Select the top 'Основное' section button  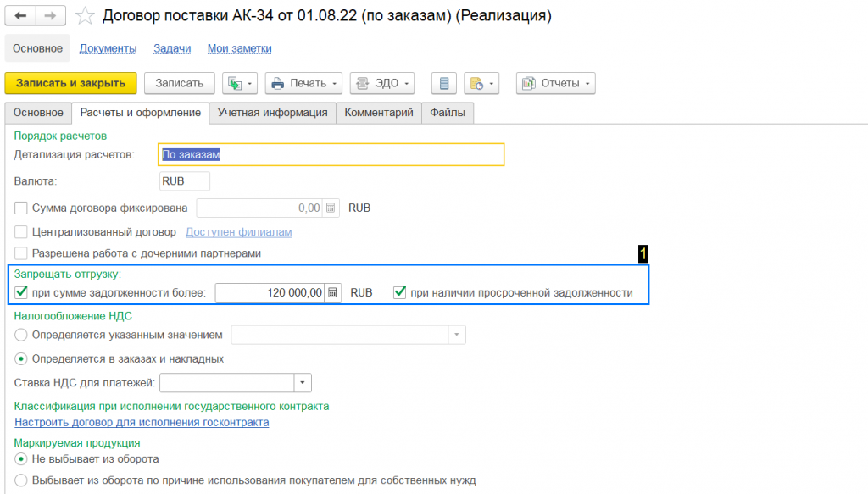click(37, 48)
